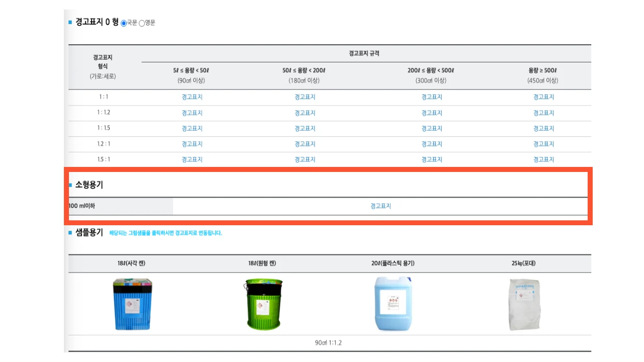The image size is (644, 362).
Task: Click the 경고표지 규격 table header
Action: pyautogui.click(x=364, y=53)
